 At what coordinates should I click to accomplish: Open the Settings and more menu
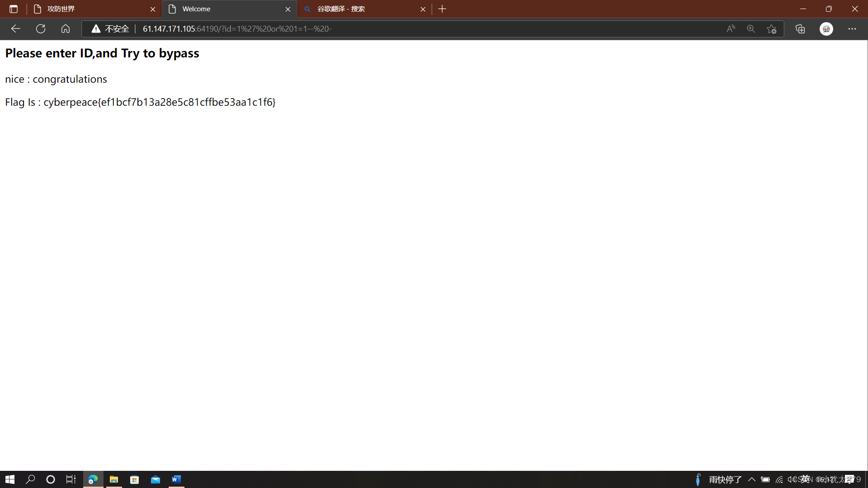[852, 28]
